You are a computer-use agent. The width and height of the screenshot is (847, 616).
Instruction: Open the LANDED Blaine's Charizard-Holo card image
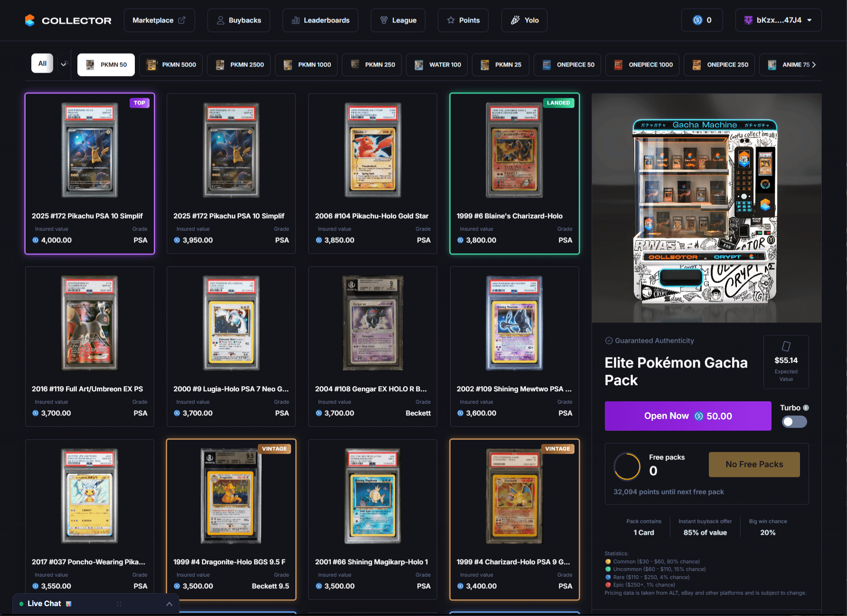(514, 150)
